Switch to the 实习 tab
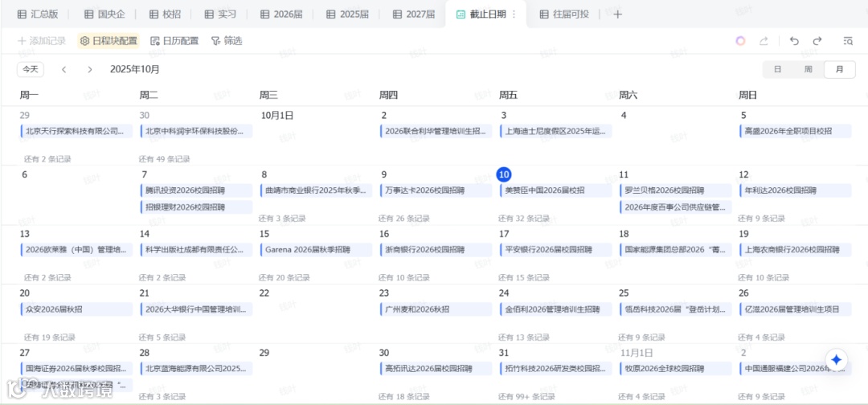 click(220, 14)
